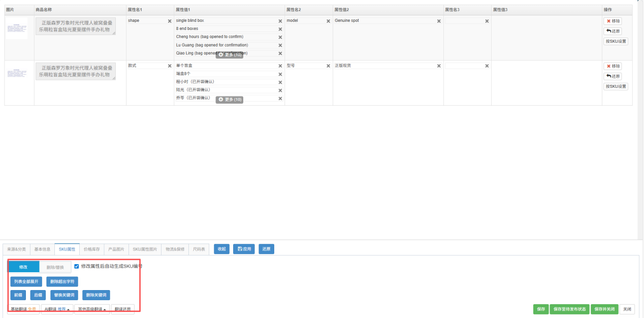Click the first row 移除 button
Viewport: 644px width, 318px height.
(613, 21)
